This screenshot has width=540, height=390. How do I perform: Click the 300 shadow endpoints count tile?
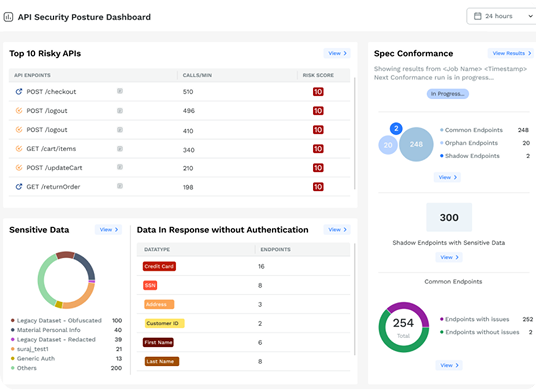449,217
